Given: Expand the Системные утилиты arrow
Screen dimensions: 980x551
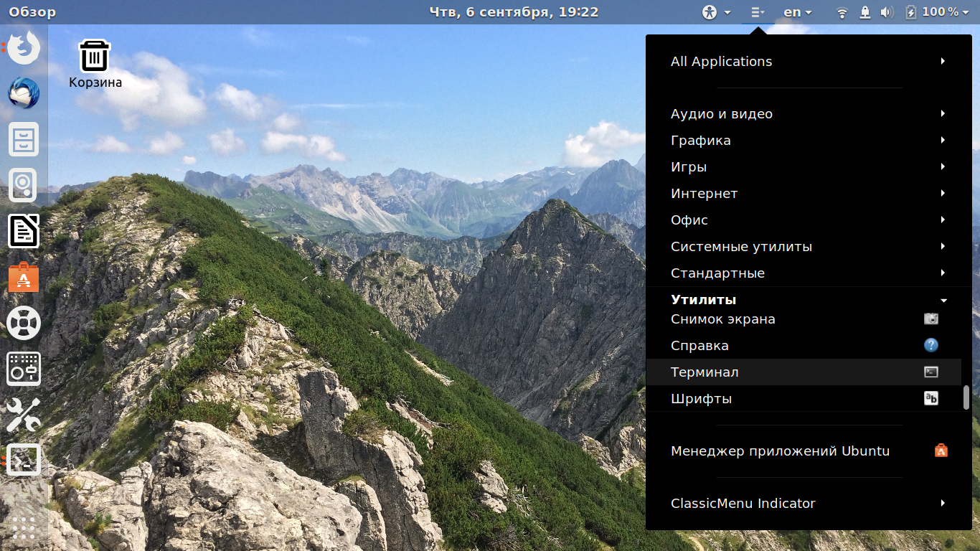Looking at the screenshot, I should 943,247.
